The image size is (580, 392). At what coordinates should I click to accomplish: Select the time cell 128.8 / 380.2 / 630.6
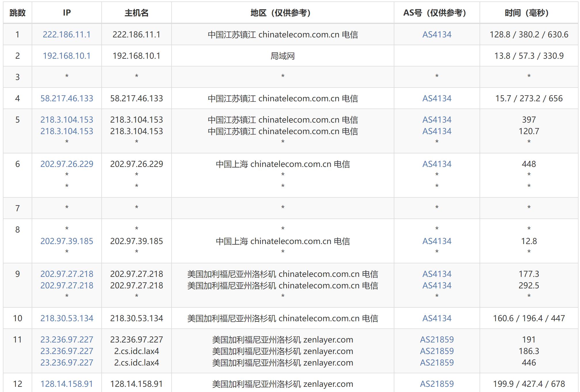pos(529,35)
